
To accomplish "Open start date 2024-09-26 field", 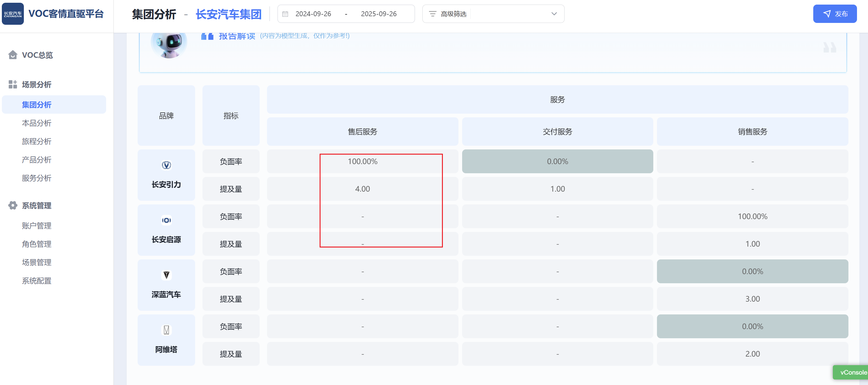I will click(x=313, y=14).
